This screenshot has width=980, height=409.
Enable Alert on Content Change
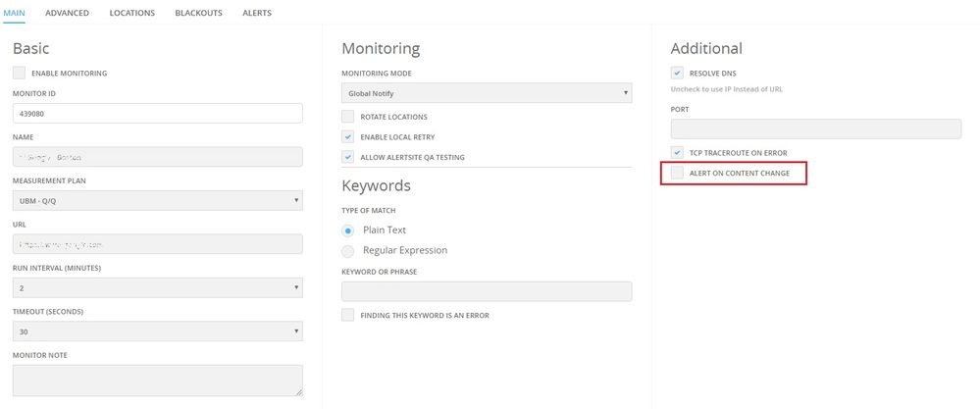(677, 173)
